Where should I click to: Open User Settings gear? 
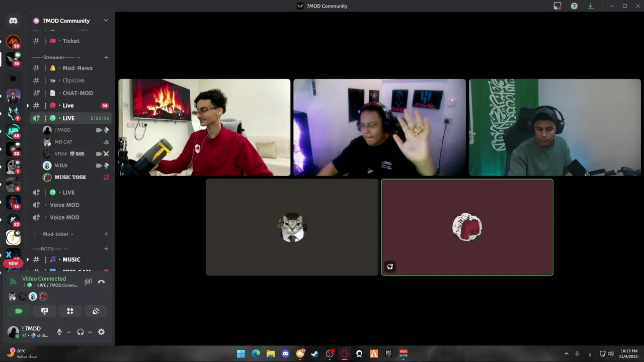(101, 332)
